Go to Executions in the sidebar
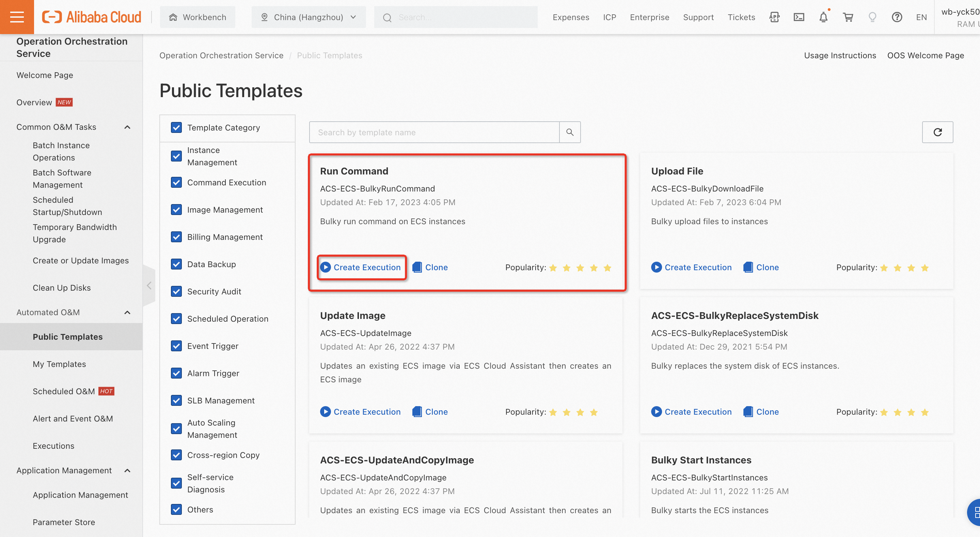This screenshot has height=537, width=980. coord(53,446)
